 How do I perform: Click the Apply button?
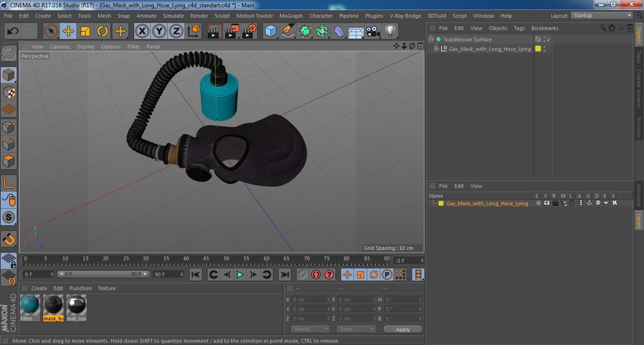403,329
